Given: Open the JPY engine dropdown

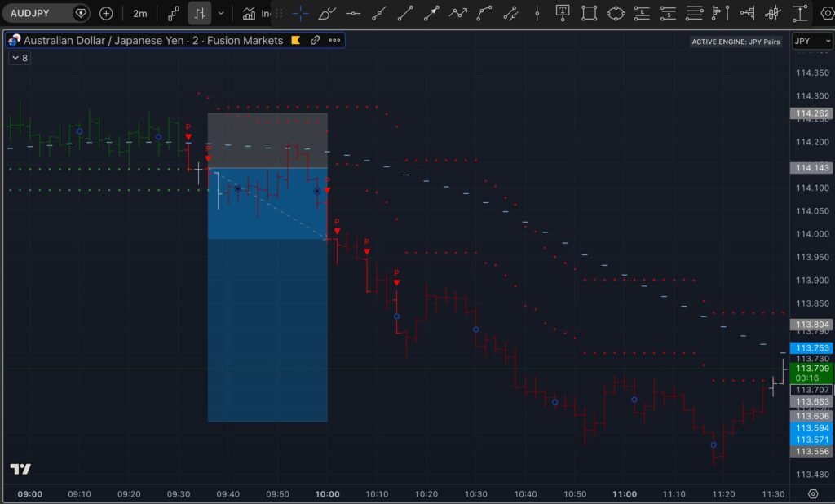Looking at the screenshot, I should 812,41.
